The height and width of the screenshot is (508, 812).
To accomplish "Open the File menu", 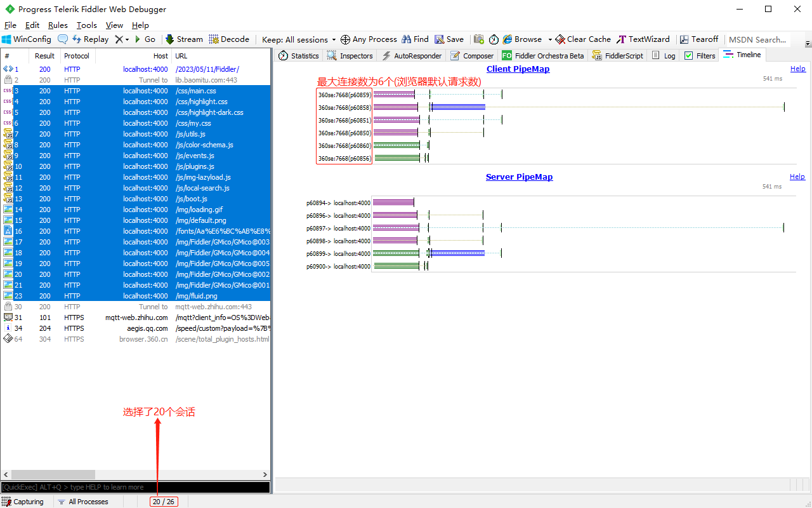I will point(10,25).
